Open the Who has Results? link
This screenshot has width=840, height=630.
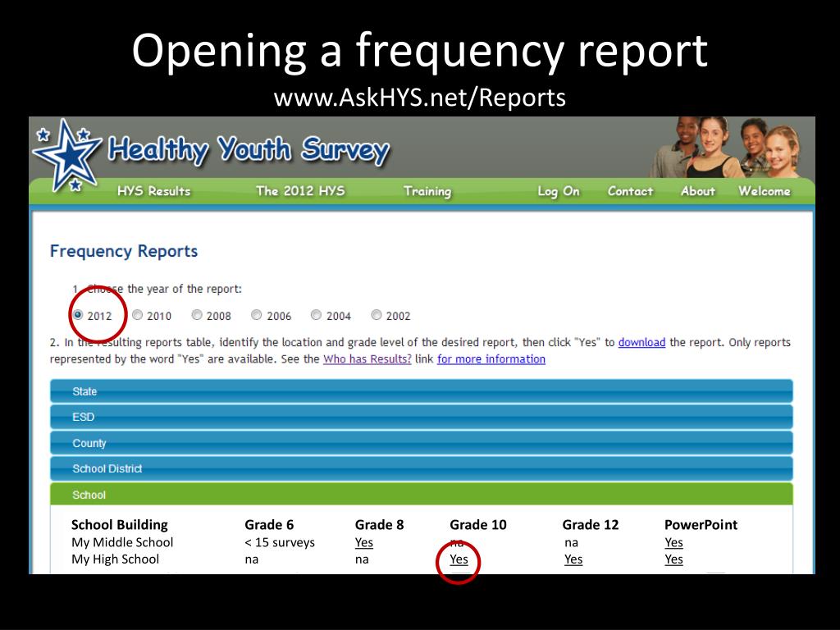(367, 359)
